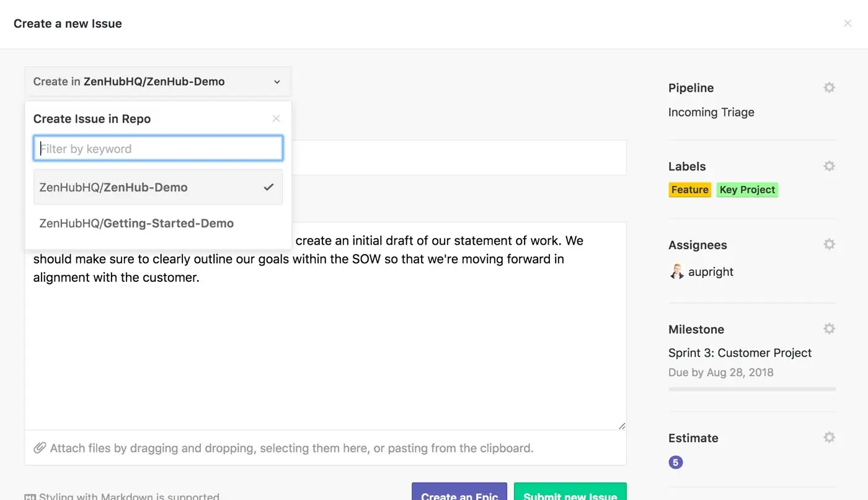Click the Create an Epic button
This screenshot has width=868, height=500.
[x=459, y=491]
